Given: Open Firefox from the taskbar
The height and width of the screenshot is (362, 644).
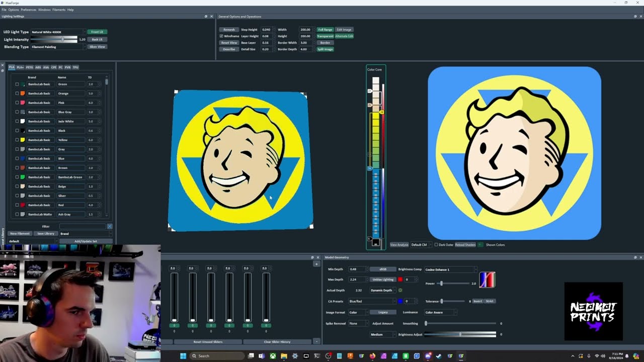Looking at the screenshot, I should pyautogui.click(x=372, y=356).
